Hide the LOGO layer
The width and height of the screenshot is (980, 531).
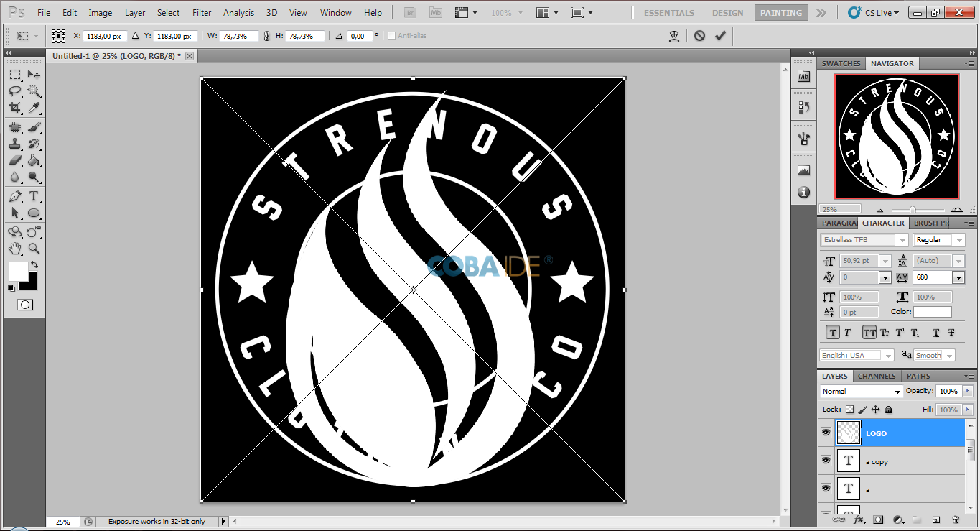pyautogui.click(x=826, y=433)
